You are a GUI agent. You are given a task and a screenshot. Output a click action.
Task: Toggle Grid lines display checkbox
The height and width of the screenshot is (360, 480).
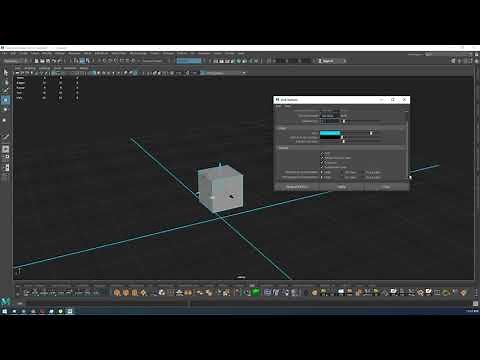pyautogui.click(x=322, y=163)
